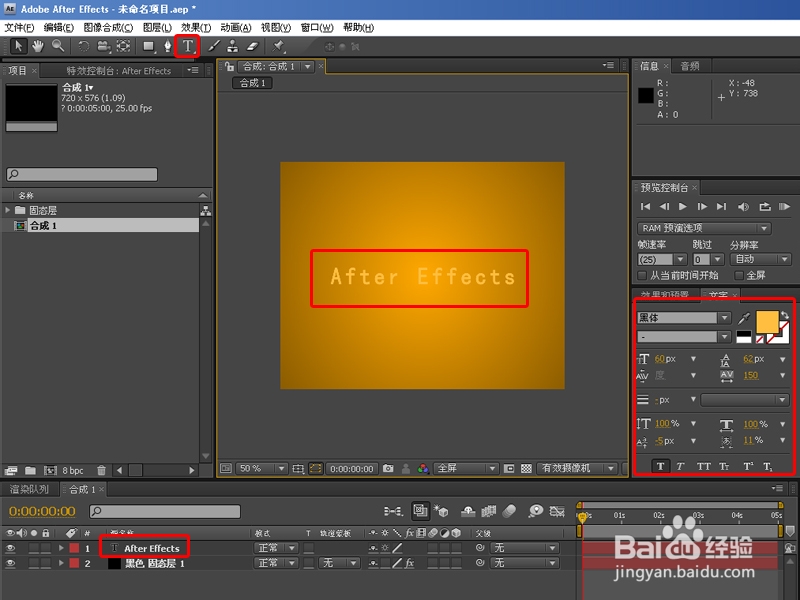Select the Rectangle mask tool
The width and height of the screenshot is (800, 600).
pos(148,46)
